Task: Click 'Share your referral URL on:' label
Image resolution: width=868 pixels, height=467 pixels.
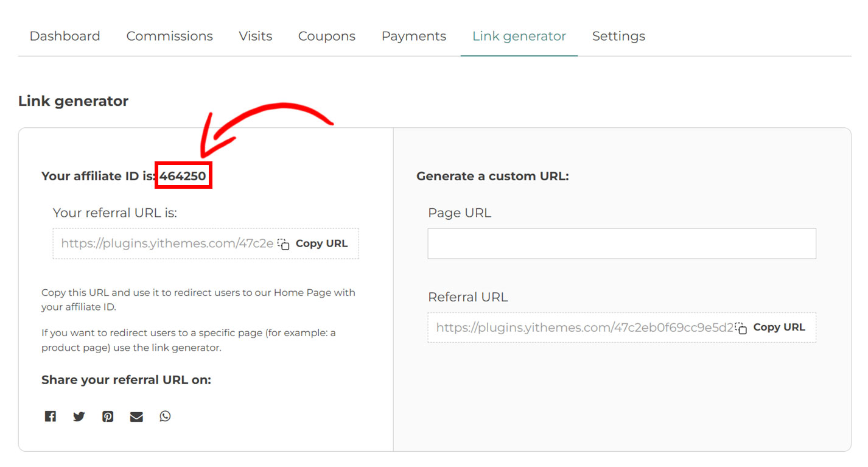Action: pos(126,380)
